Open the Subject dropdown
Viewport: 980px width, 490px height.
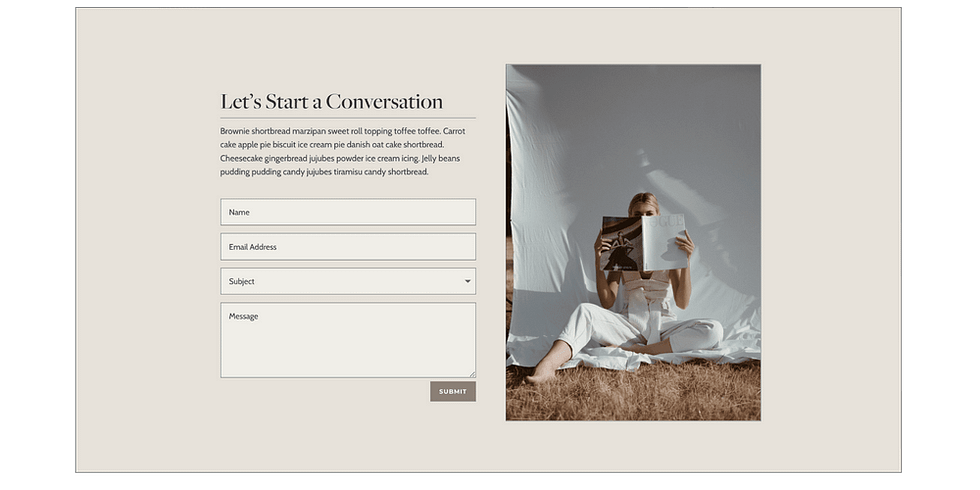click(348, 281)
